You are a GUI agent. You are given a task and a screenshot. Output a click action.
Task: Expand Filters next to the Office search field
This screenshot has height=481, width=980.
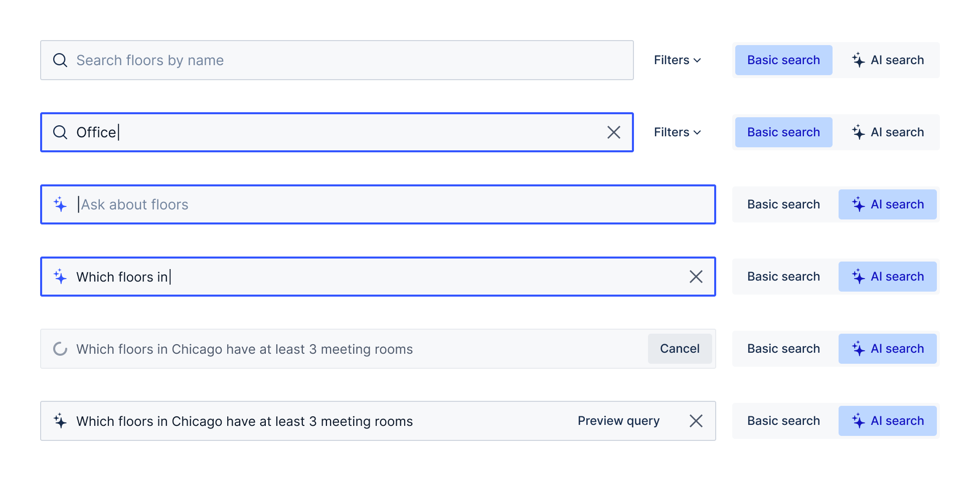(677, 132)
